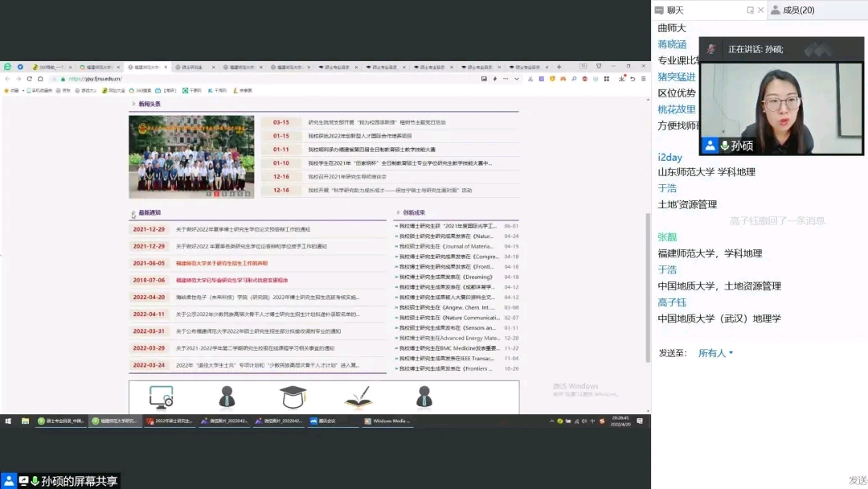The width and height of the screenshot is (868, 489).
Task: Click the computer monitor icon on webpage
Action: [162, 397]
